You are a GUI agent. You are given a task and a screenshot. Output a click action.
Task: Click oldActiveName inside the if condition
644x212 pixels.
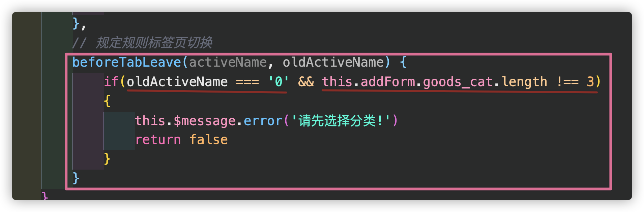point(177,82)
